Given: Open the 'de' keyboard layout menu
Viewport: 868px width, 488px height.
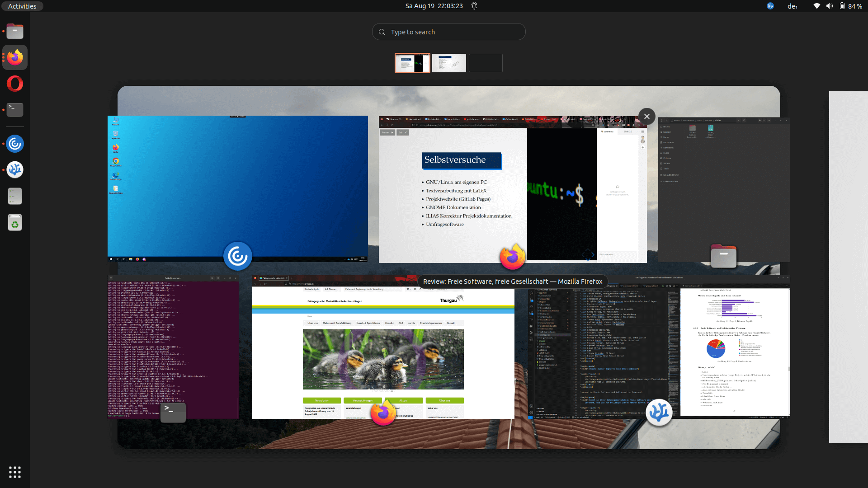Looking at the screenshot, I should pyautogui.click(x=792, y=6).
